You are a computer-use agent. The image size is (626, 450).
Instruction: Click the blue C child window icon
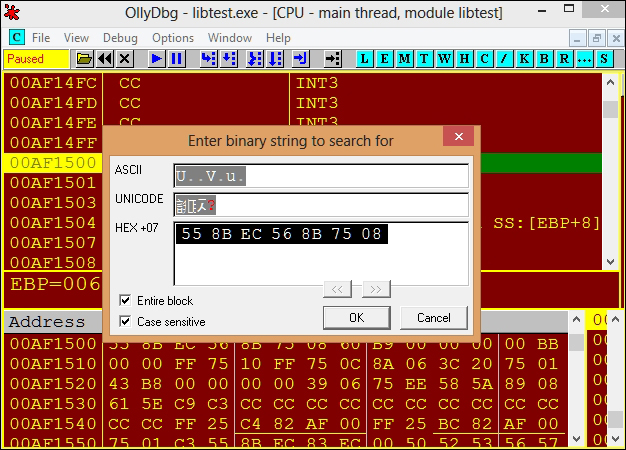[x=17, y=38]
